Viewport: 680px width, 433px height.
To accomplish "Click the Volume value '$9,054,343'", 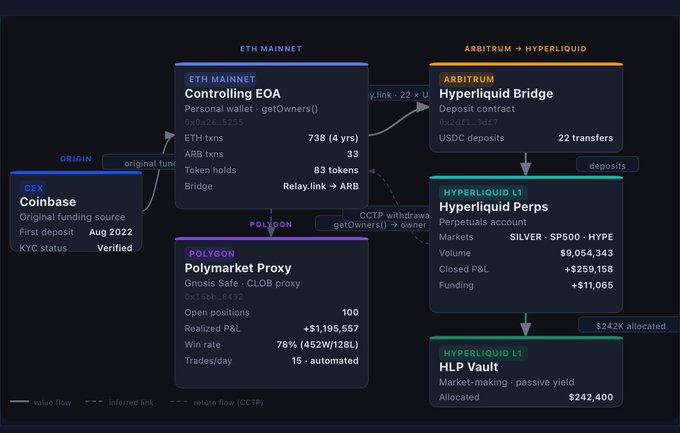I will pos(587,253).
